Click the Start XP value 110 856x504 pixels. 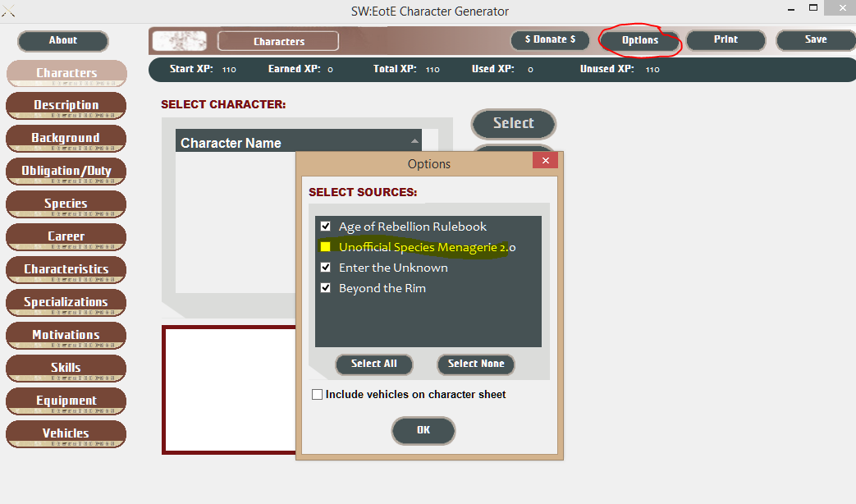click(229, 69)
